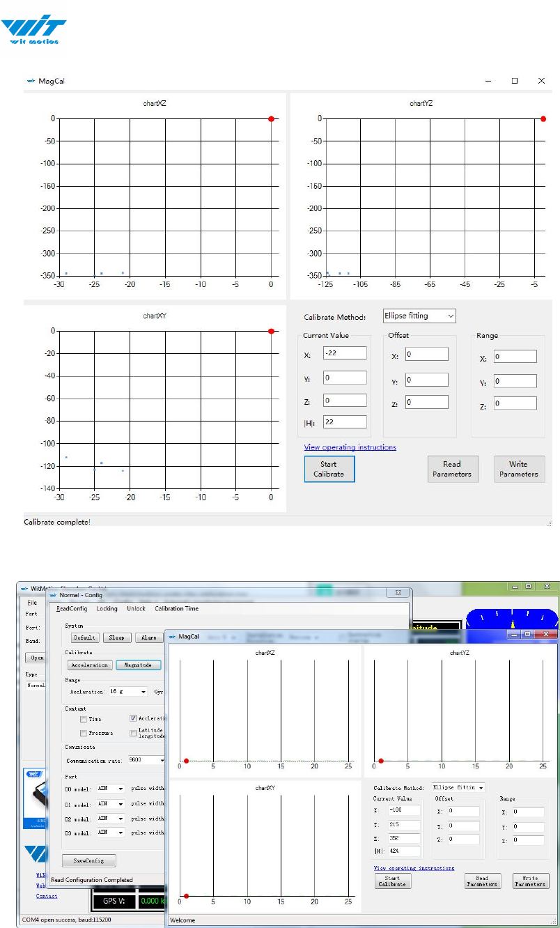Check the Latitude longitude checkbox
Viewport: 560px width, 928px height.
point(133,733)
